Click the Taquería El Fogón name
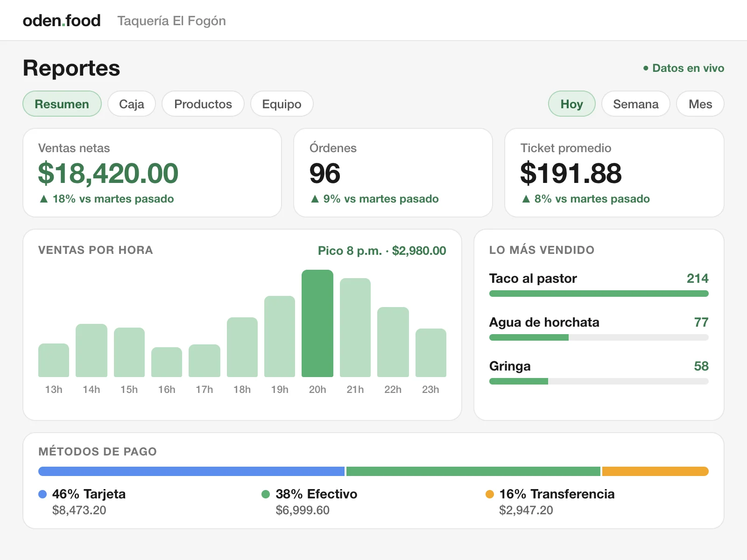Screen dimensions: 747x560 pos(172,21)
